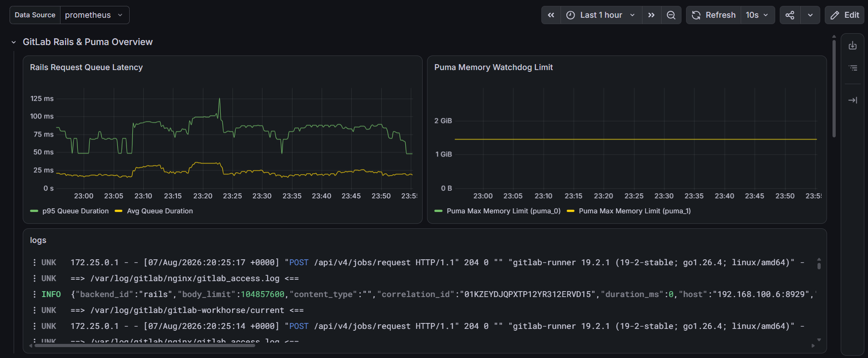Viewport: 868px width, 358px height.
Task: Click green color swatch of p95 Queue Duration
Action: [x=34, y=211]
